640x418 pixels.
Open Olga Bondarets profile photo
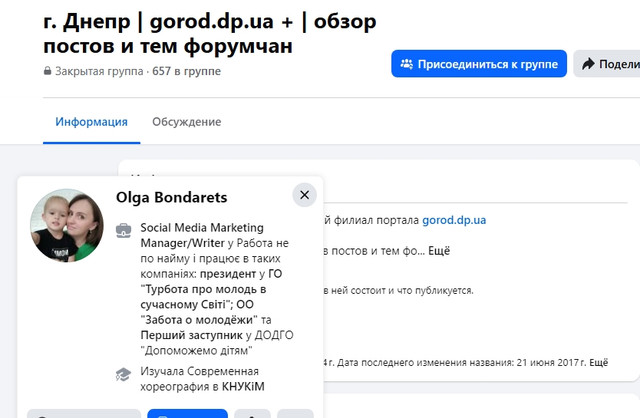[x=67, y=225]
